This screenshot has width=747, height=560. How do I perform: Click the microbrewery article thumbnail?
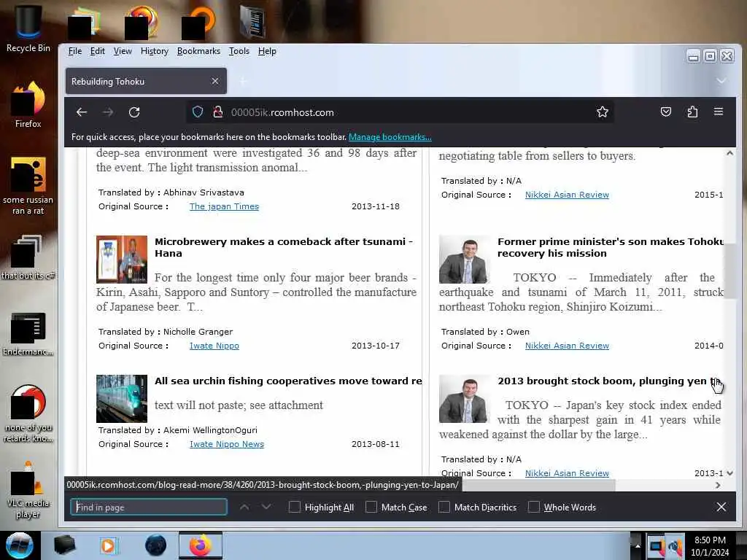coord(122,260)
